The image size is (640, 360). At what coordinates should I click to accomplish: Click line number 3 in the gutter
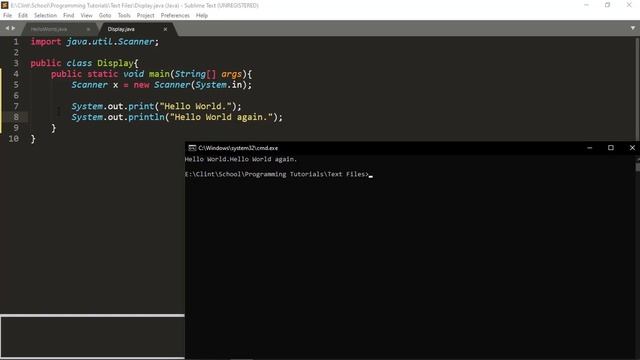pos(16,63)
